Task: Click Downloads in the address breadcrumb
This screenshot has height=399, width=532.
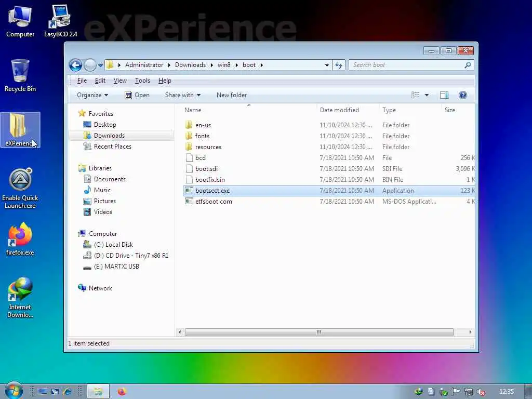Action: (190, 65)
